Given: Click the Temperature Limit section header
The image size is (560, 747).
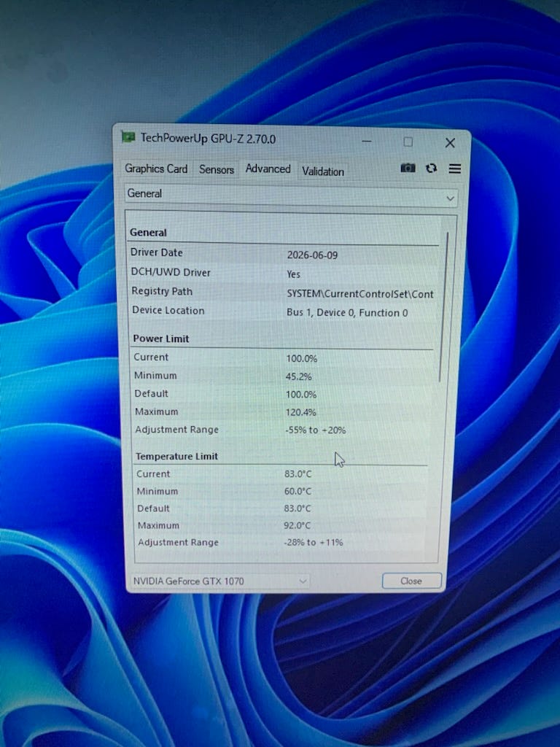Looking at the screenshot, I should coord(176,457).
